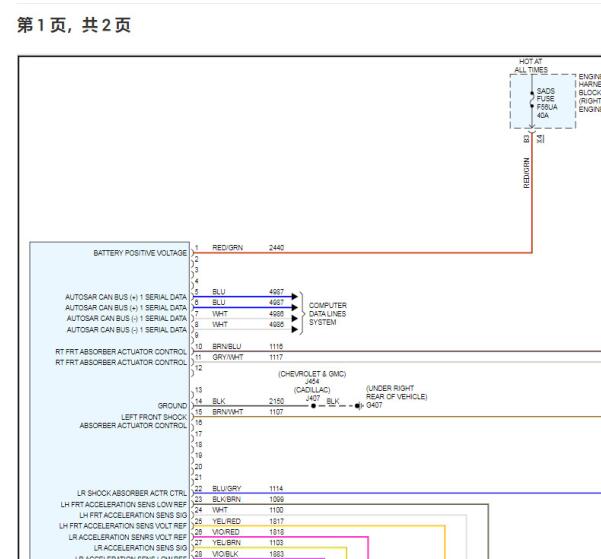Select the BLK wire label at pin 14
This screenshot has width=601, height=559.
coord(219,401)
